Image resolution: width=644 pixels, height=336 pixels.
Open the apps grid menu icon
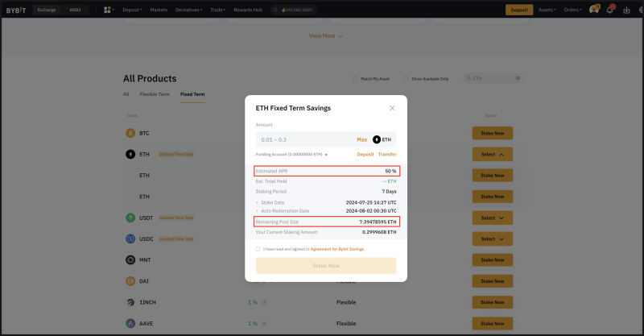point(107,10)
